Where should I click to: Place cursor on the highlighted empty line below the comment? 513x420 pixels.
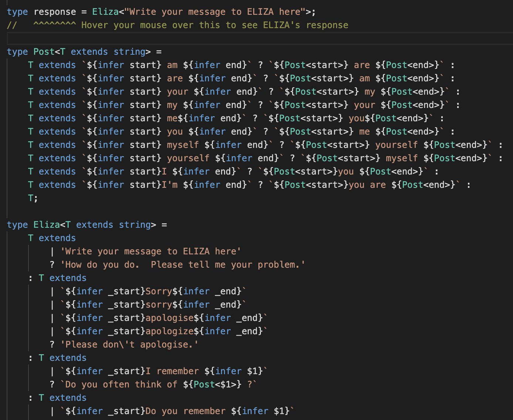(x=260, y=38)
